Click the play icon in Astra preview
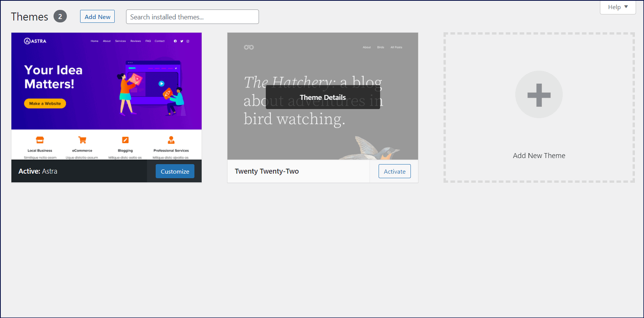Viewport: 644px width, 318px height. 161,84
